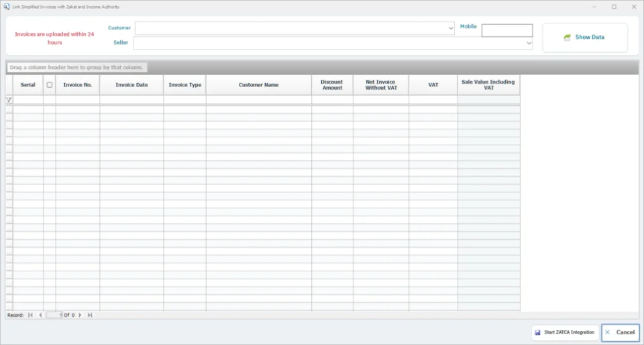The height and width of the screenshot is (345, 644).
Task: Minimize the window
Action: click(x=594, y=7)
